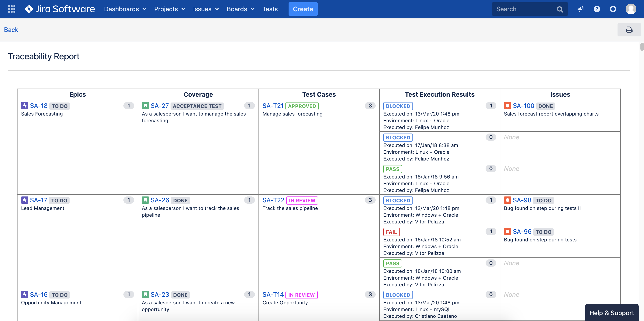
Task: Click the SA-27 story bookmark icon
Action: point(145,106)
